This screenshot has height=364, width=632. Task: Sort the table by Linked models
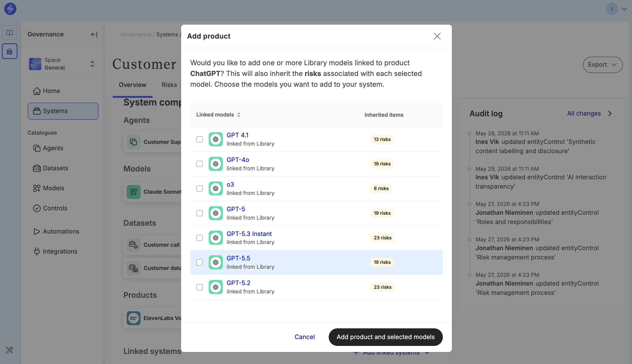(x=218, y=115)
